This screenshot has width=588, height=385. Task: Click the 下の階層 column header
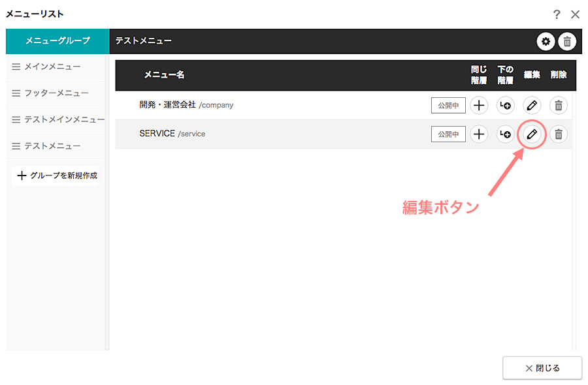[505, 75]
